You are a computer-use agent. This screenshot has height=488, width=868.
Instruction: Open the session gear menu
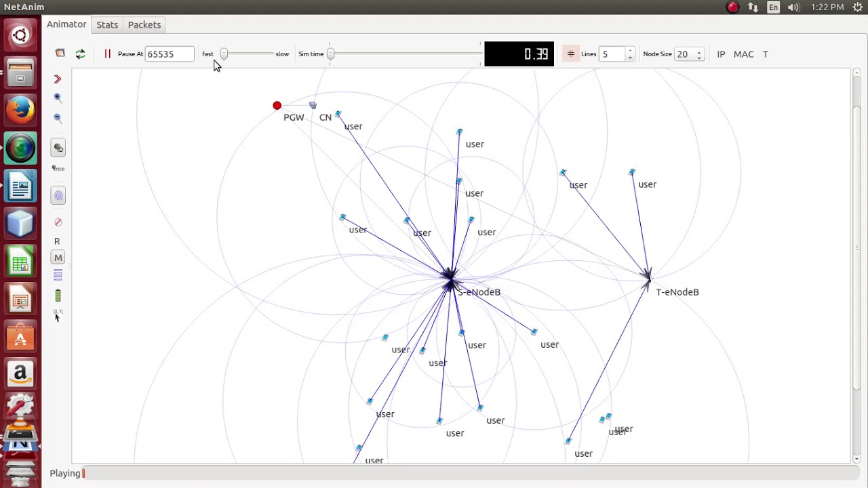(x=858, y=7)
